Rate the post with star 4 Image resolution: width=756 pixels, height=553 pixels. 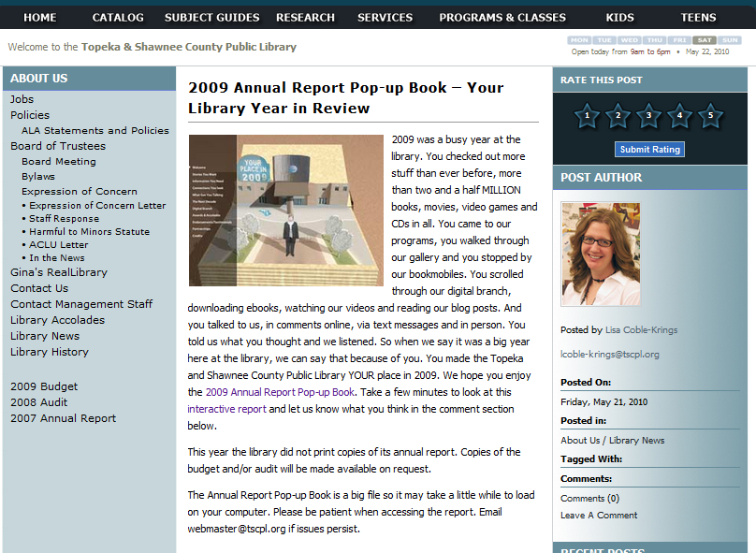pyautogui.click(x=679, y=116)
